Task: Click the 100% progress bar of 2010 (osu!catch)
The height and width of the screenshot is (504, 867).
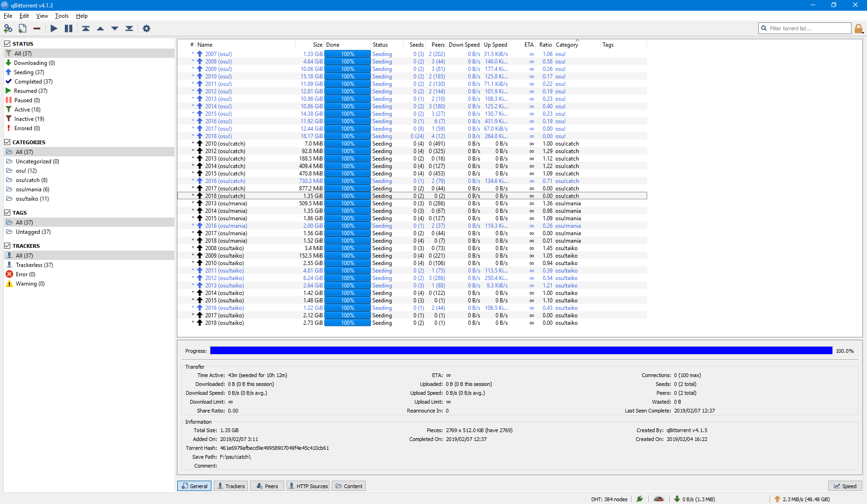Action: coord(348,144)
